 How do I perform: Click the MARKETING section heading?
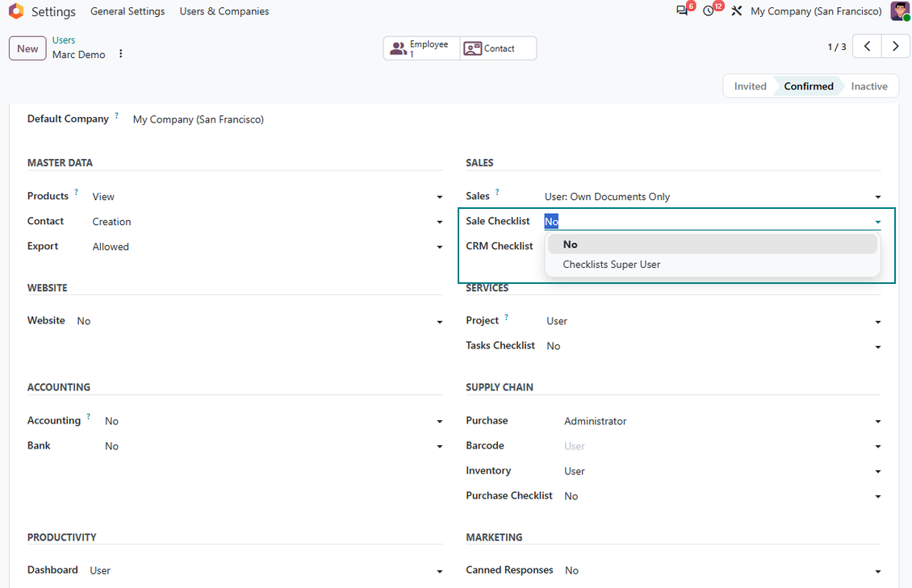[494, 537]
